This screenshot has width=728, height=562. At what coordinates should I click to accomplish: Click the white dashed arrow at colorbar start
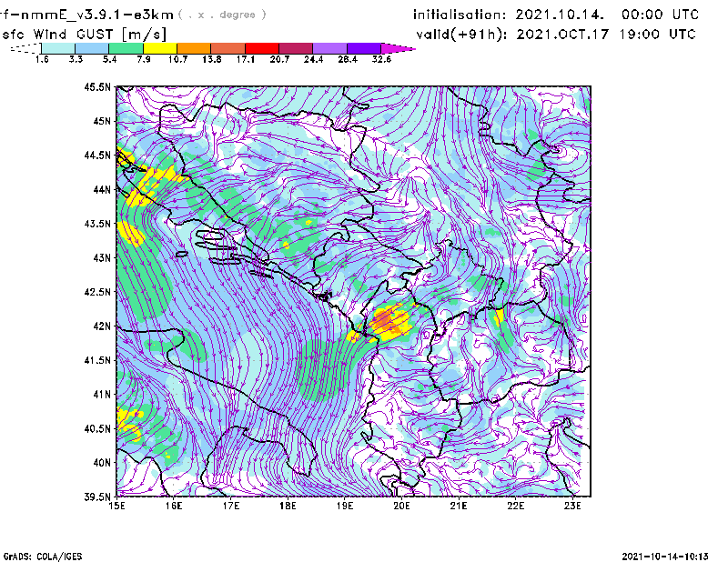click(25, 48)
